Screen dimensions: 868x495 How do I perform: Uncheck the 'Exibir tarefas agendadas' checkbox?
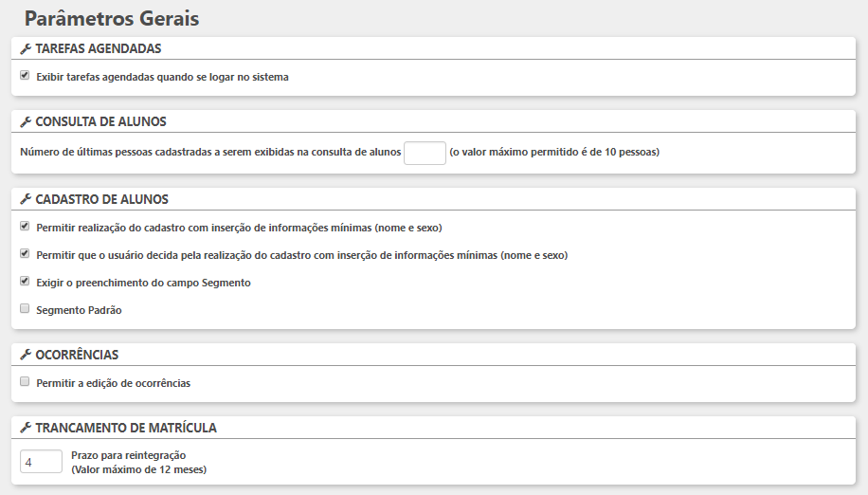(x=25, y=76)
